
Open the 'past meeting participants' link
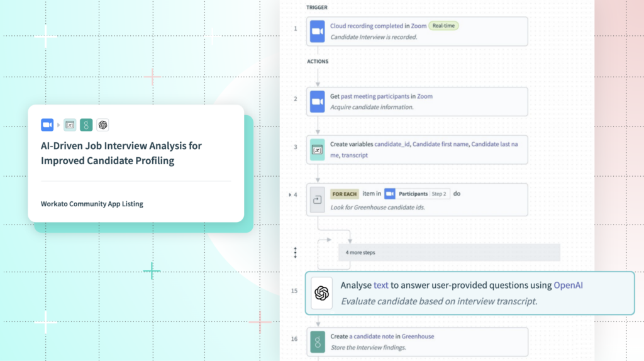tap(375, 96)
